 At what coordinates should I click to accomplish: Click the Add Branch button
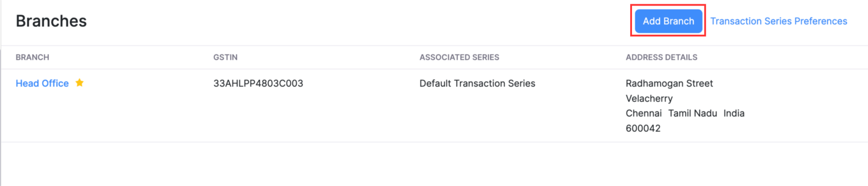coord(668,21)
